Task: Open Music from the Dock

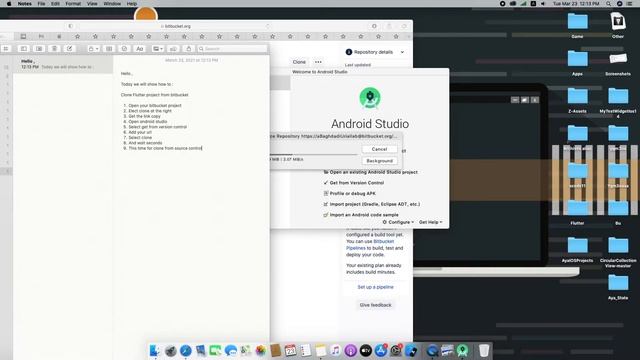Action: pos(336,350)
